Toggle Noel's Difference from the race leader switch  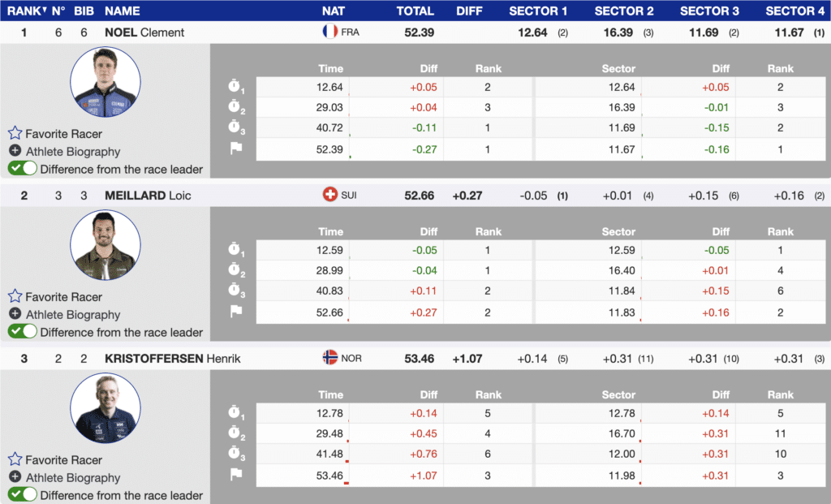click(23, 169)
